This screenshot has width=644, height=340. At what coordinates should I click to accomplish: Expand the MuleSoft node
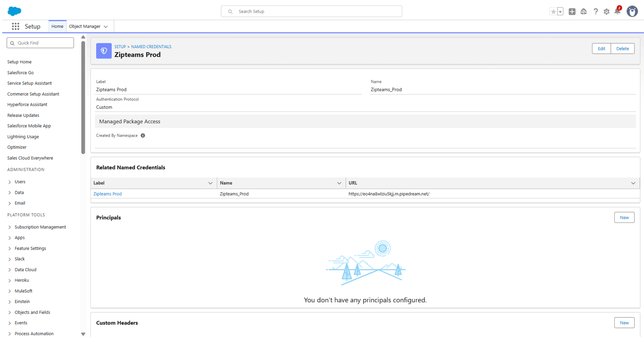pos(10,291)
